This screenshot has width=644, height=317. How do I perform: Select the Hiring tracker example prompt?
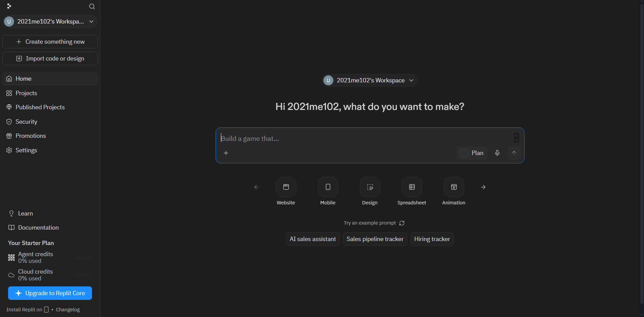[x=432, y=239]
